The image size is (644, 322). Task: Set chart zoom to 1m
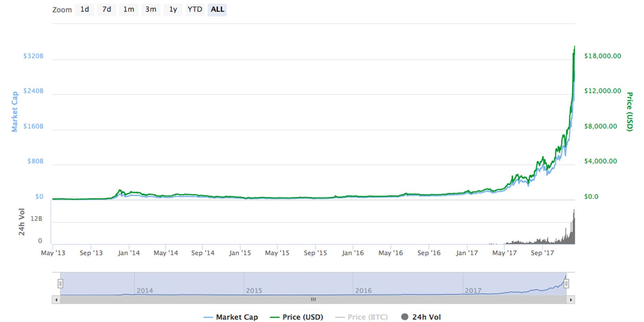coord(129,10)
